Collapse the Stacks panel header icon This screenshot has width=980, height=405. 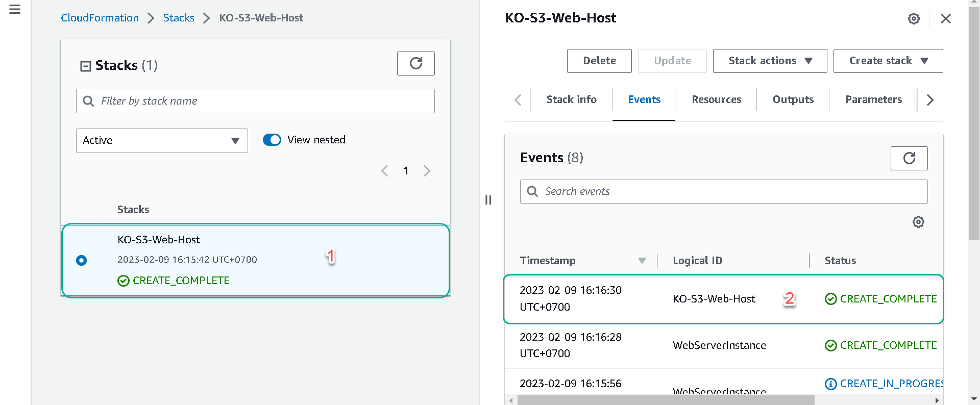pyautogui.click(x=86, y=66)
